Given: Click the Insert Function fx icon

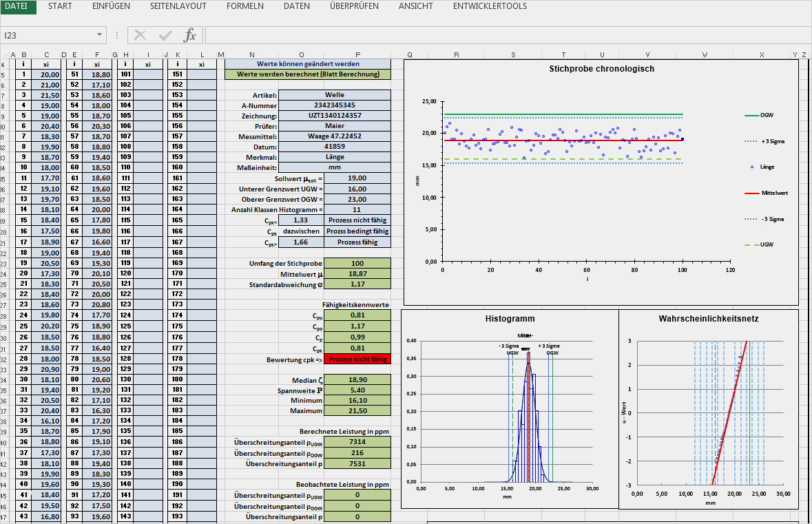Looking at the screenshot, I should tap(189, 35).
